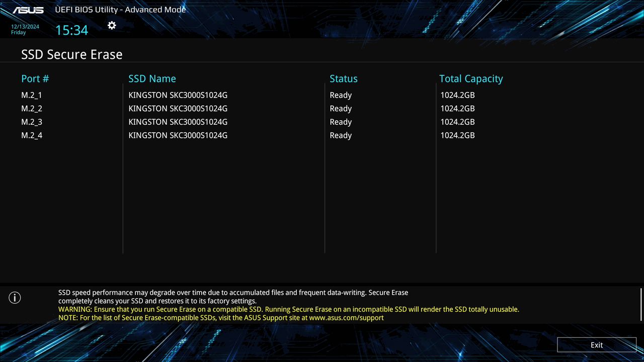Viewport: 644px width, 362px height.
Task: Click the NOTE line mentioning www.asus.com/support
Action: point(221,318)
